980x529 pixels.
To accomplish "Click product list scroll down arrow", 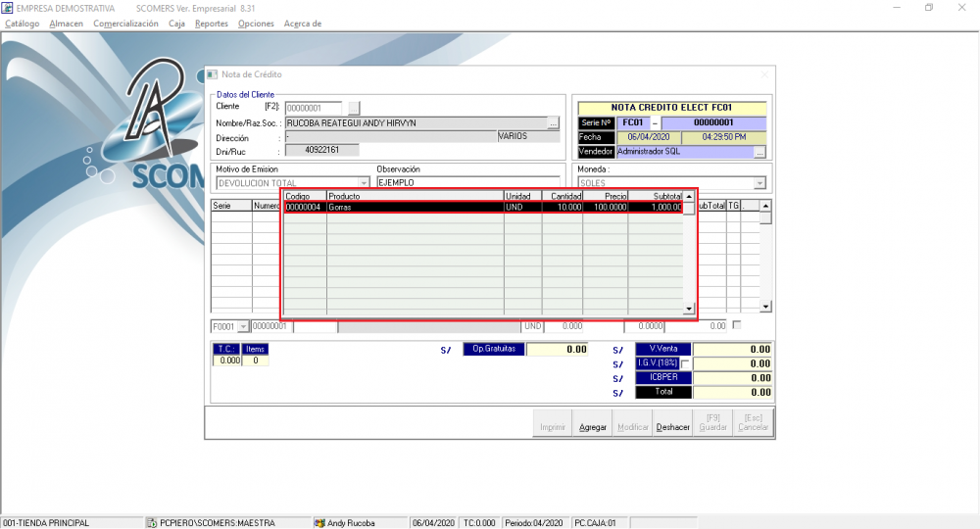I will pyautogui.click(x=689, y=308).
